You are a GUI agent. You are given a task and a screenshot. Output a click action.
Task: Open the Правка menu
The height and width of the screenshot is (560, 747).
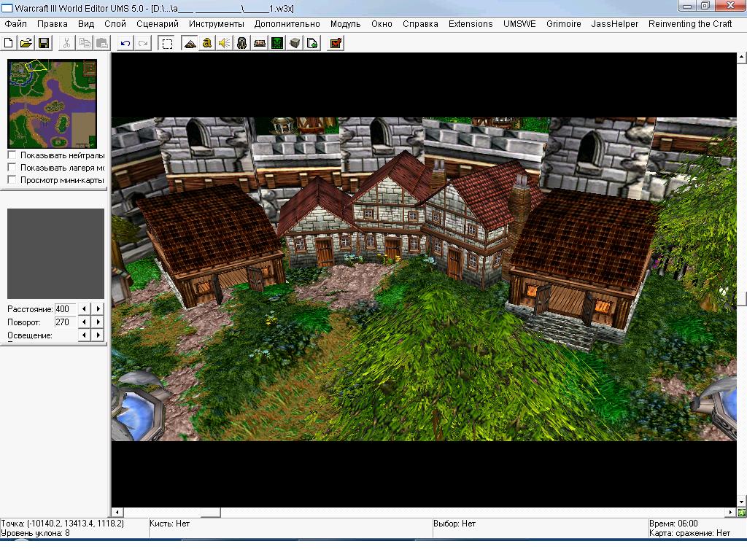pos(53,24)
